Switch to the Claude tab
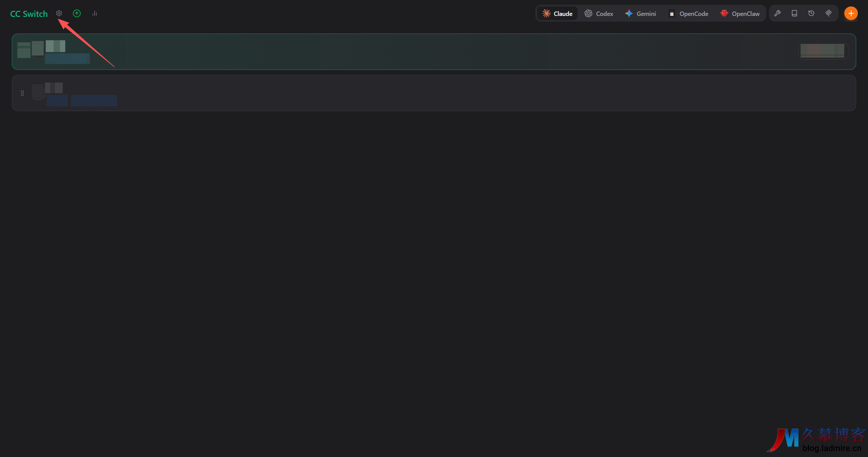 557,14
